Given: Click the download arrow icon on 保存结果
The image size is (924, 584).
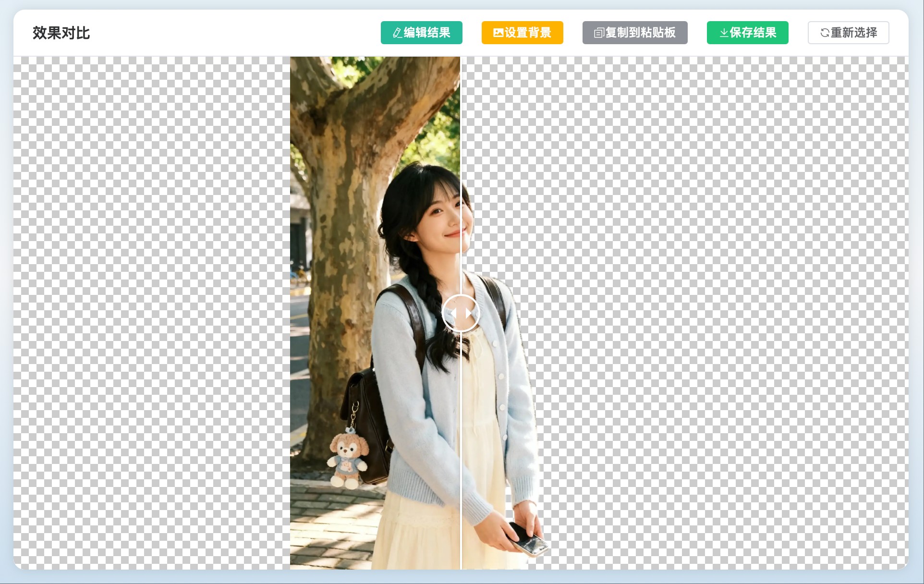Looking at the screenshot, I should click(x=723, y=33).
